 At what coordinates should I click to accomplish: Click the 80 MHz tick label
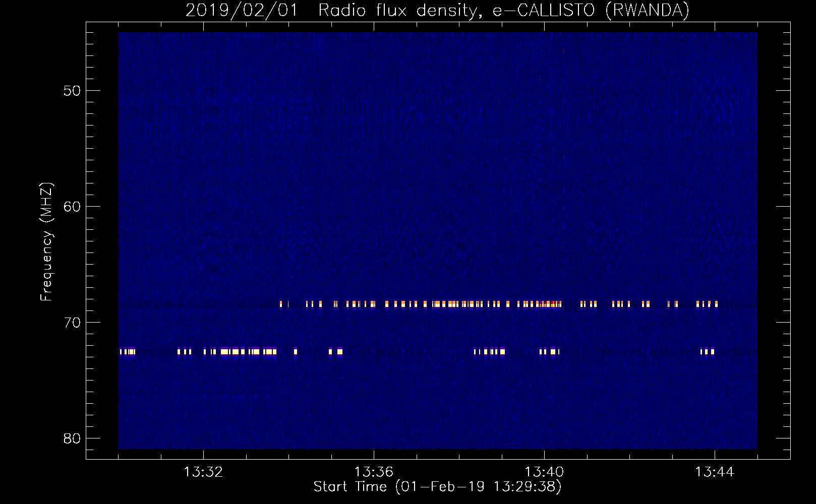(x=72, y=438)
